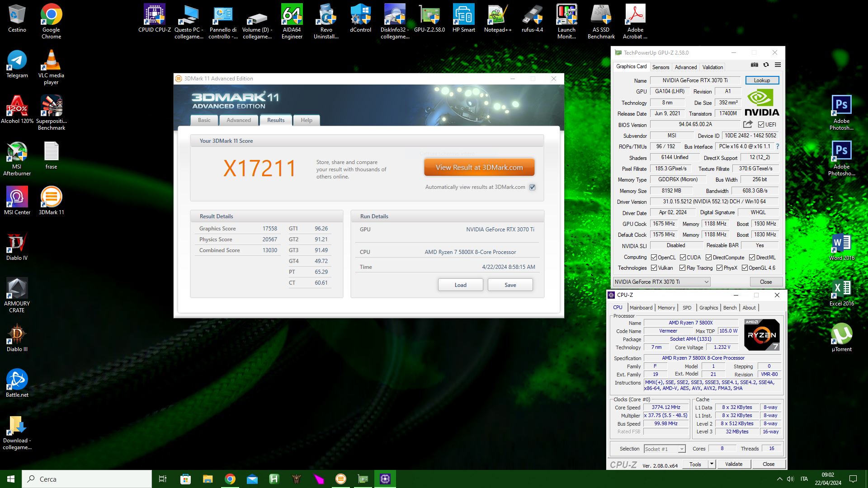Viewport: 868px width, 488px height.
Task: Open the taskbar notification center icon
Action: coord(853,479)
